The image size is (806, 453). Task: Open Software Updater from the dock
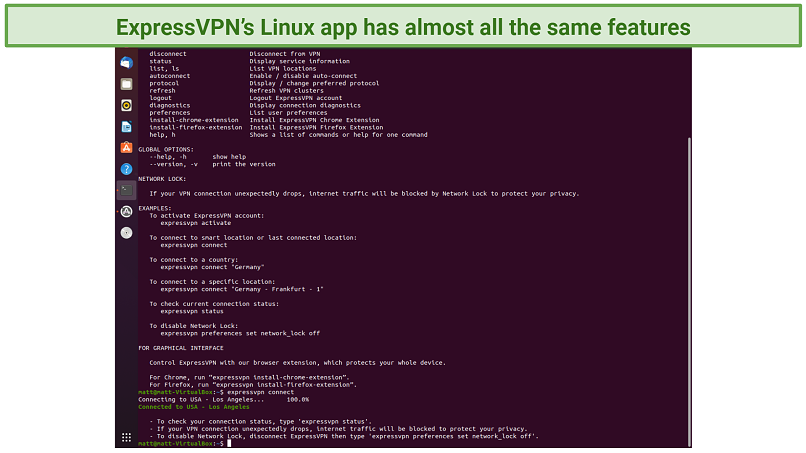[x=126, y=211]
